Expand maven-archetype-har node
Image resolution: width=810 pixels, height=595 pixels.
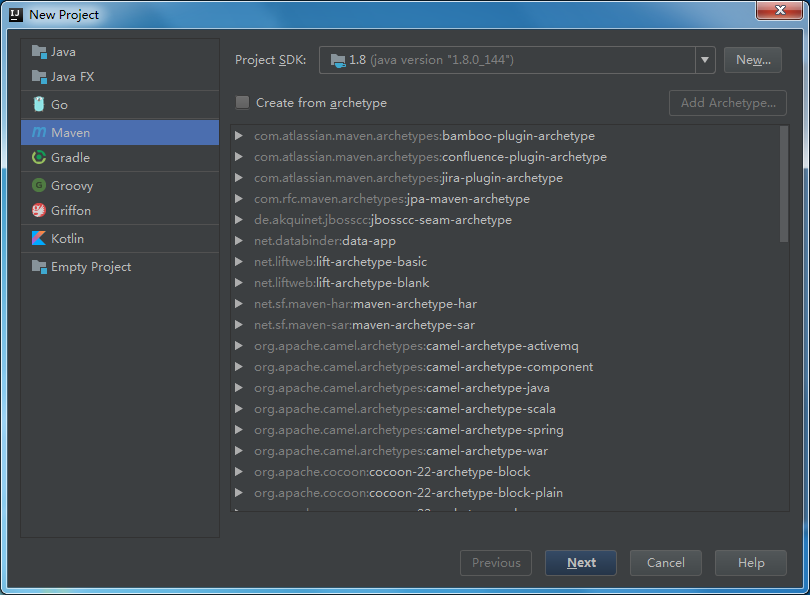click(x=239, y=304)
